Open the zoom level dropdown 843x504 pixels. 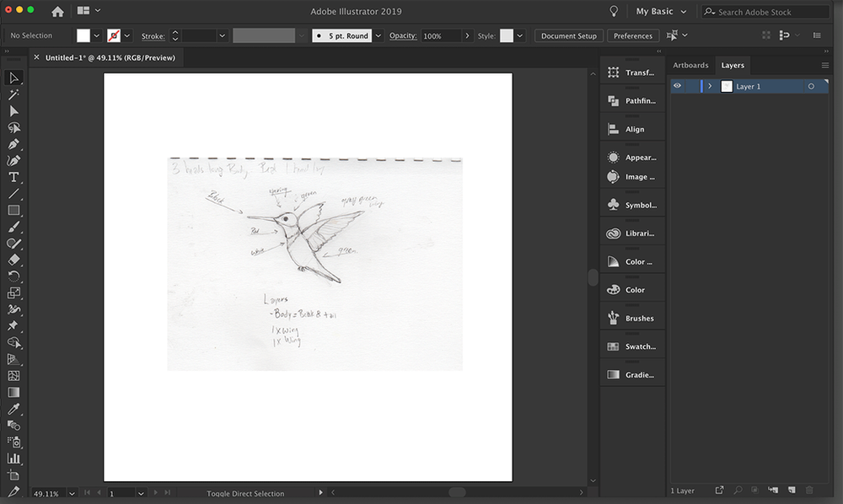point(72,493)
